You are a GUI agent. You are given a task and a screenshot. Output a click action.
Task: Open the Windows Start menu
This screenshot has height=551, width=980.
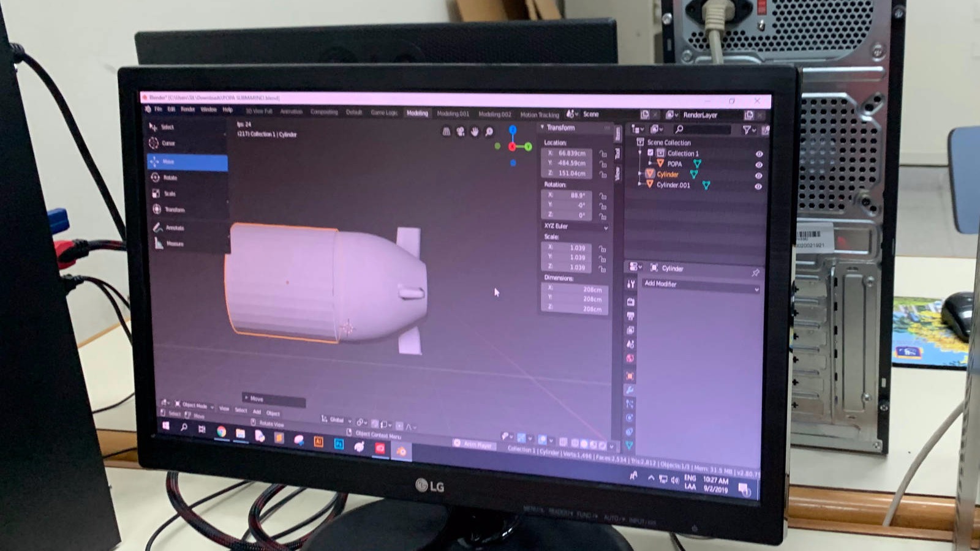coord(165,425)
